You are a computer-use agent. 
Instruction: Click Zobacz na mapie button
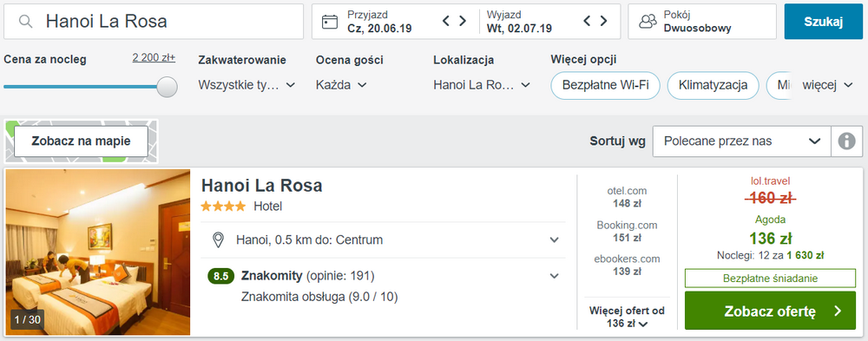81,141
